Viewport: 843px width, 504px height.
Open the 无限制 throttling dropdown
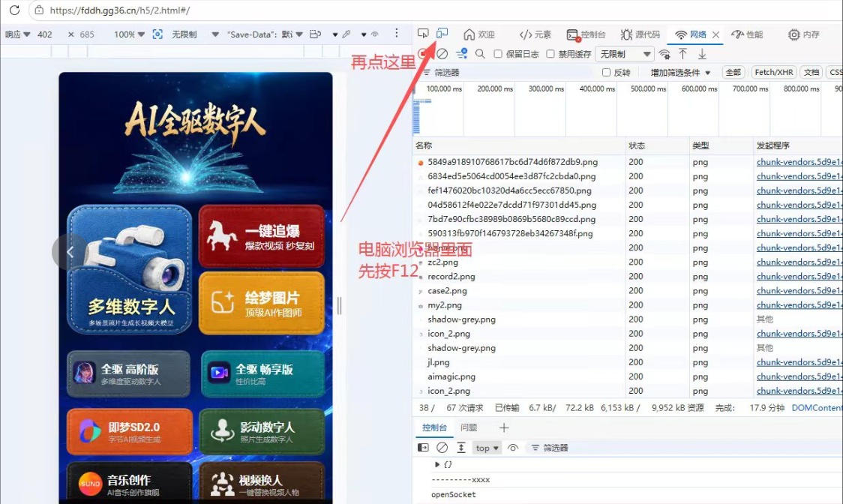coord(625,54)
